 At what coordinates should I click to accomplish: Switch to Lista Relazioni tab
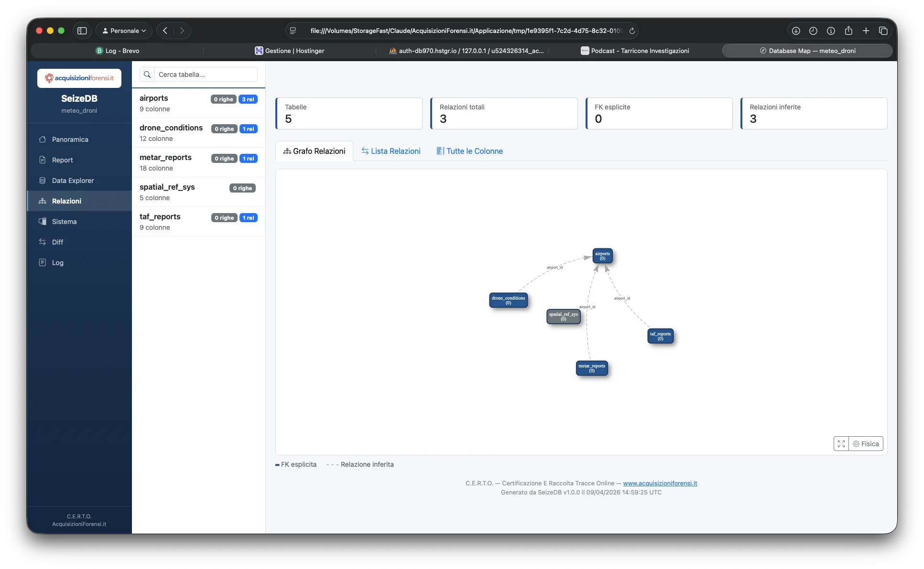391,151
